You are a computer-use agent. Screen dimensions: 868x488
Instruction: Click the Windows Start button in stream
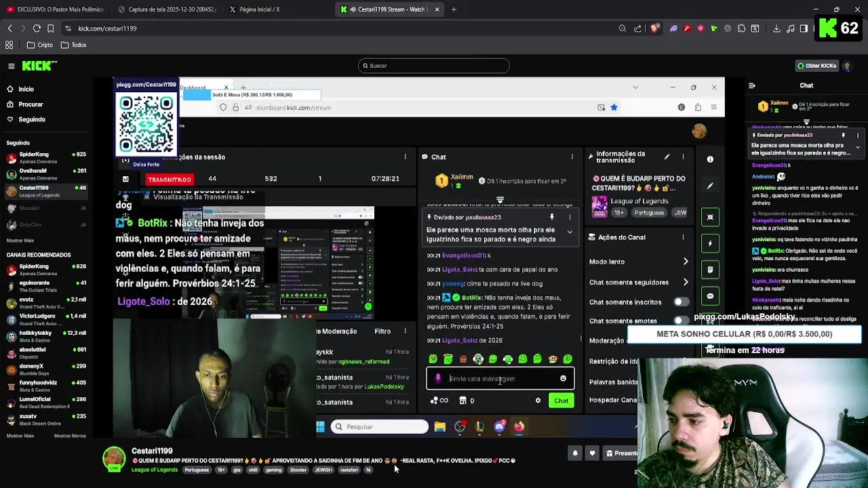click(x=320, y=427)
